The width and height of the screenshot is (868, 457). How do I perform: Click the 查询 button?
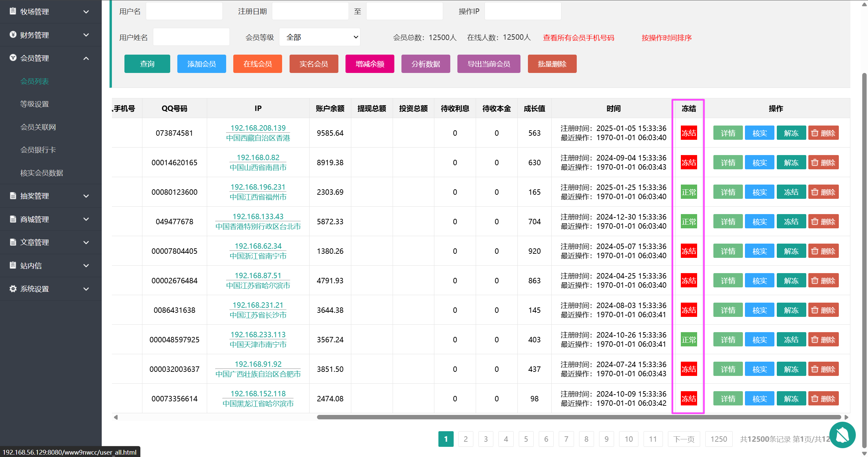click(147, 64)
